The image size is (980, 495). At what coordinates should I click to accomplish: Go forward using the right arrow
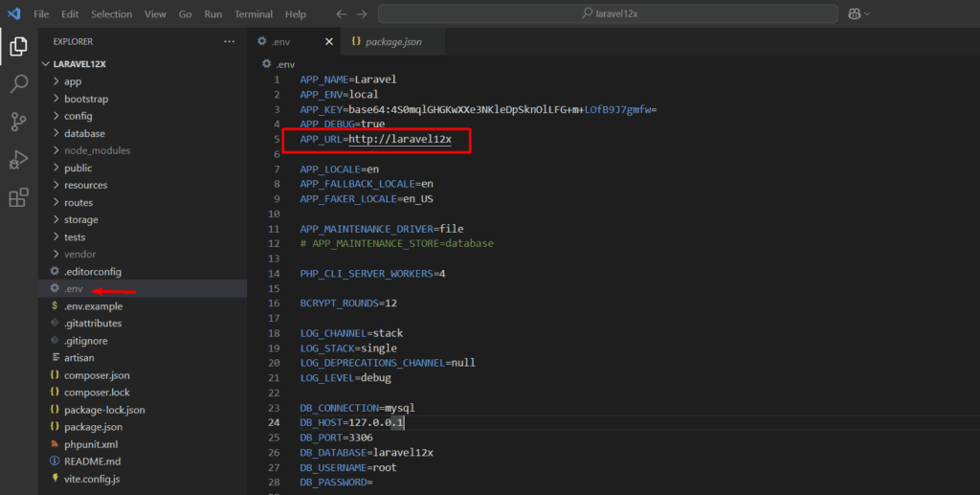point(363,14)
